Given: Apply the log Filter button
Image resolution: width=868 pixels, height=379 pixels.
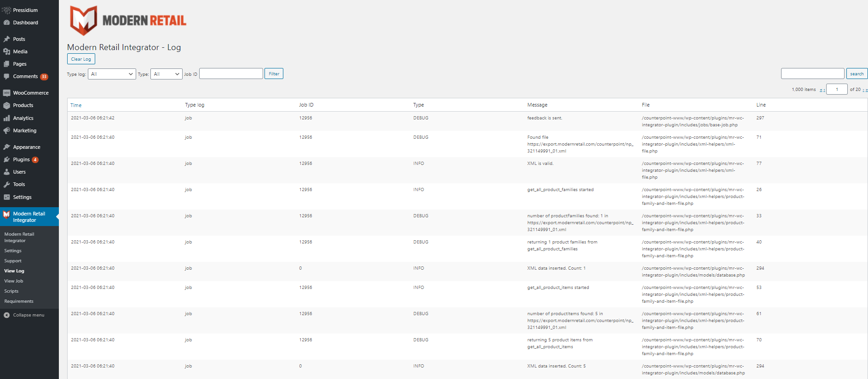Looking at the screenshot, I should [274, 74].
